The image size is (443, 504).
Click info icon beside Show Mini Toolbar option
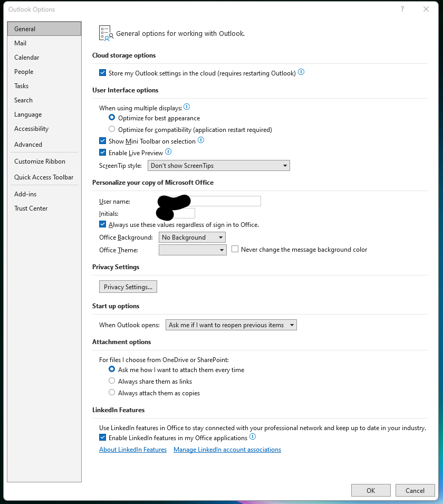(x=201, y=140)
